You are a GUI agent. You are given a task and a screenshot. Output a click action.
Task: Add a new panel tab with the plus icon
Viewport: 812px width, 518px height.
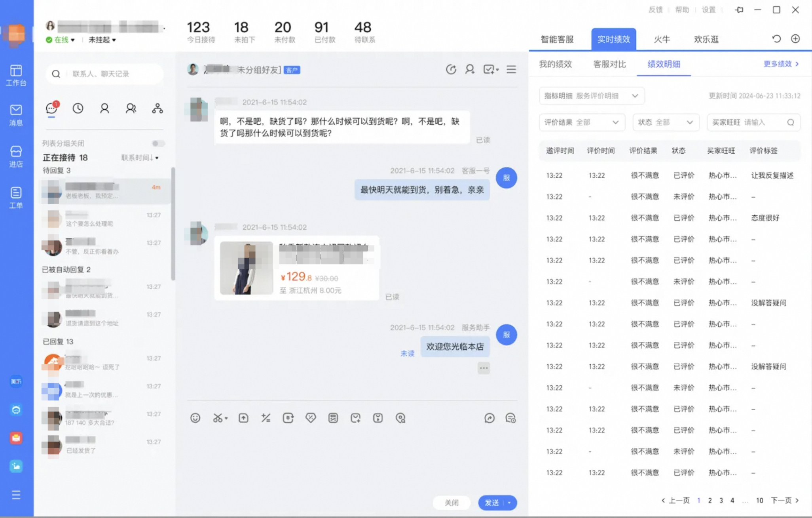pyautogui.click(x=795, y=39)
